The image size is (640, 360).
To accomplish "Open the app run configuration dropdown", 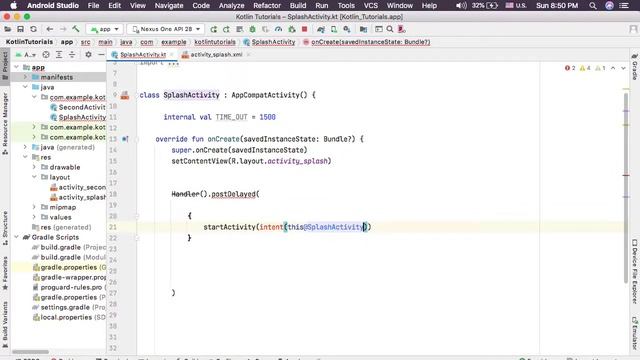I will coord(105,29).
